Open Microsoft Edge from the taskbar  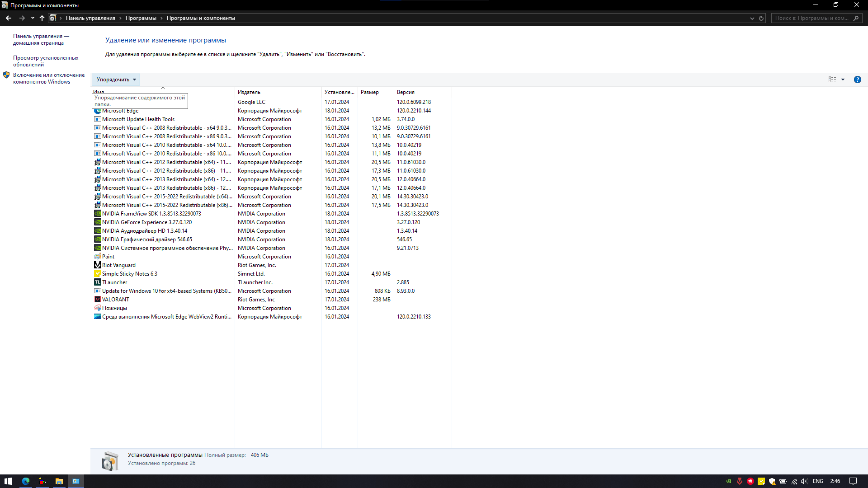point(26,481)
